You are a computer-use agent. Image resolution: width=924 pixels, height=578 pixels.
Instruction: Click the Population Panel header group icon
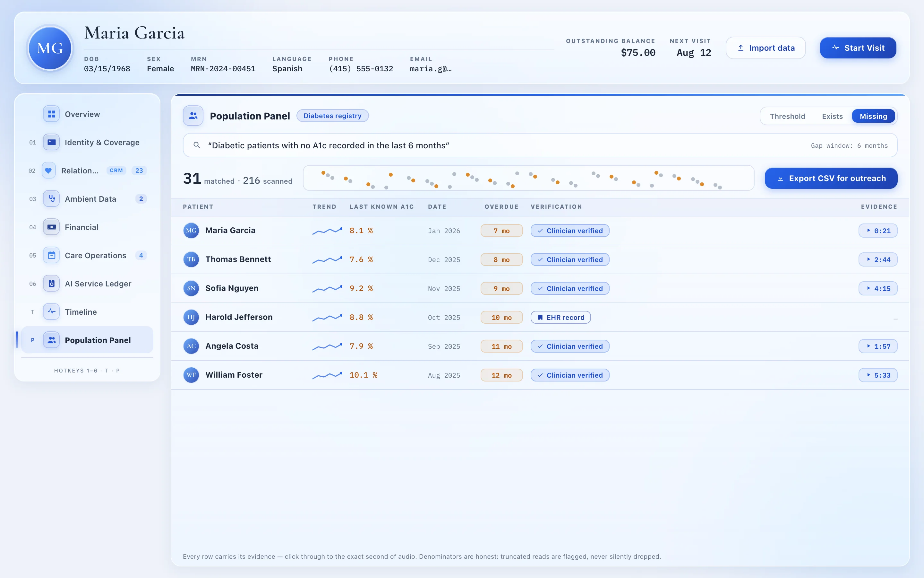pos(193,116)
